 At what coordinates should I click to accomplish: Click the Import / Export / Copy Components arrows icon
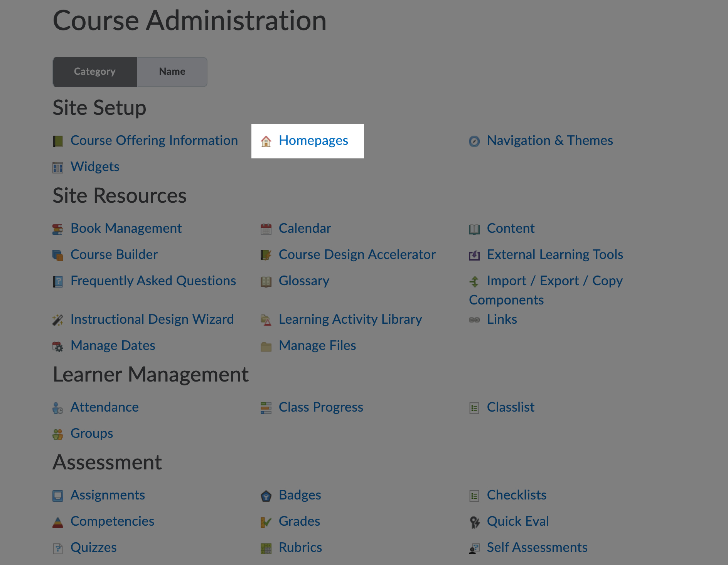click(x=474, y=281)
